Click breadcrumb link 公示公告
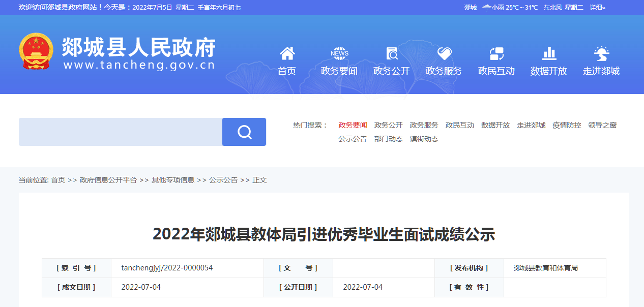644x307 pixels. click(x=223, y=180)
